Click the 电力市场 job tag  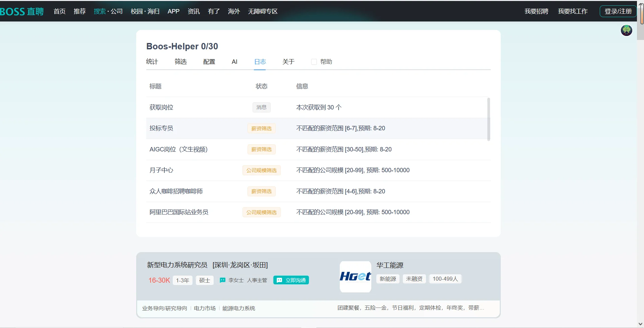pyautogui.click(x=205, y=308)
